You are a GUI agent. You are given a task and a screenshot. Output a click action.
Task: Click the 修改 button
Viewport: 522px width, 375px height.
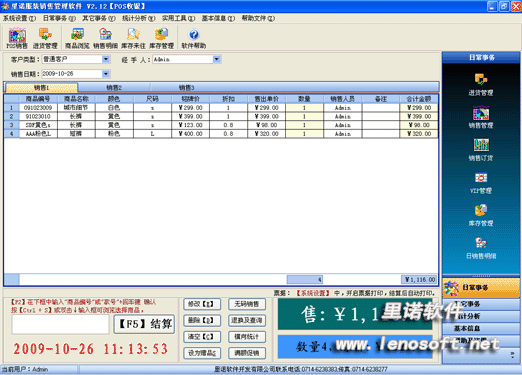click(202, 304)
